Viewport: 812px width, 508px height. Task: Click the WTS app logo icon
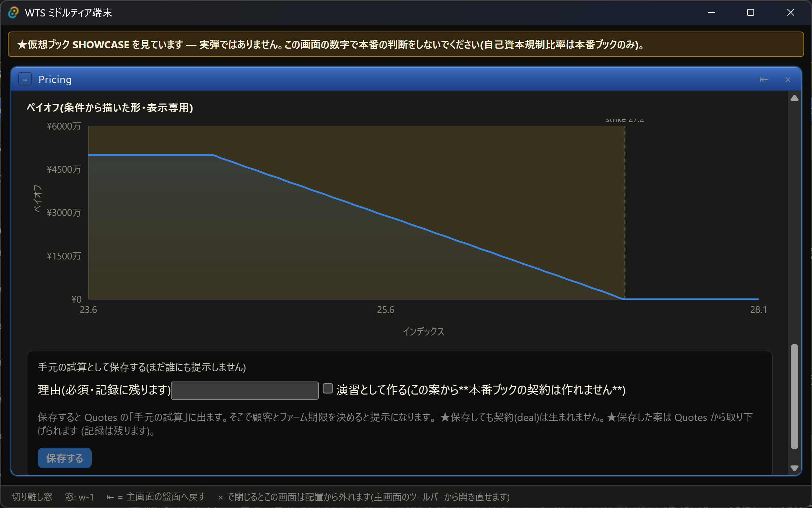(13, 13)
